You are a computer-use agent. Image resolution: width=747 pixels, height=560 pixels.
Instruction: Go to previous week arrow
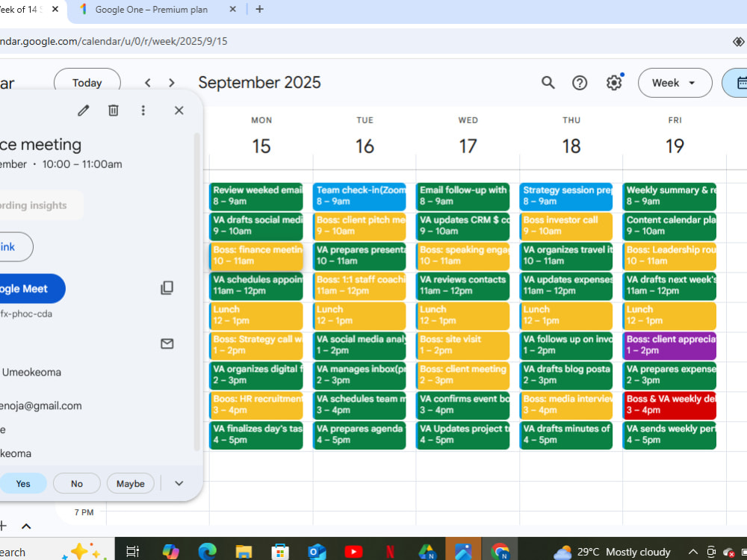[x=148, y=83]
